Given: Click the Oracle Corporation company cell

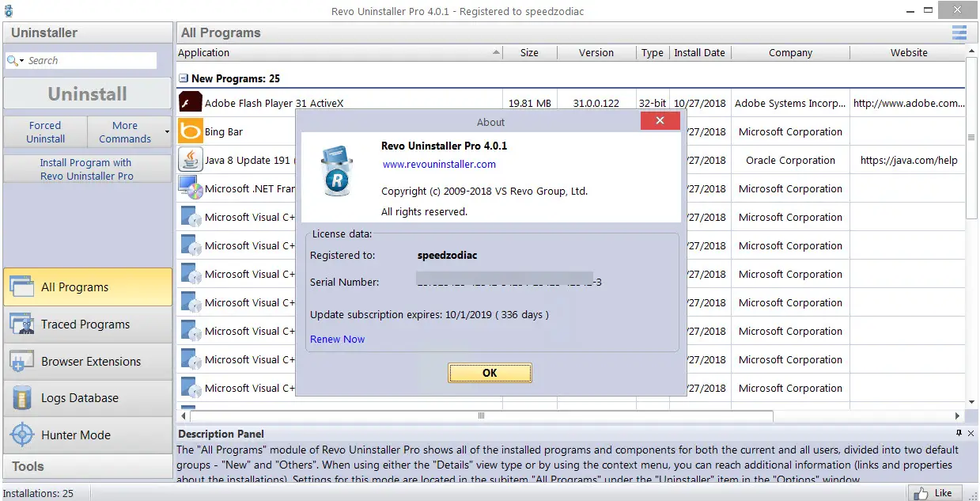Looking at the screenshot, I should pyautogui.click(x=790, y=160).
